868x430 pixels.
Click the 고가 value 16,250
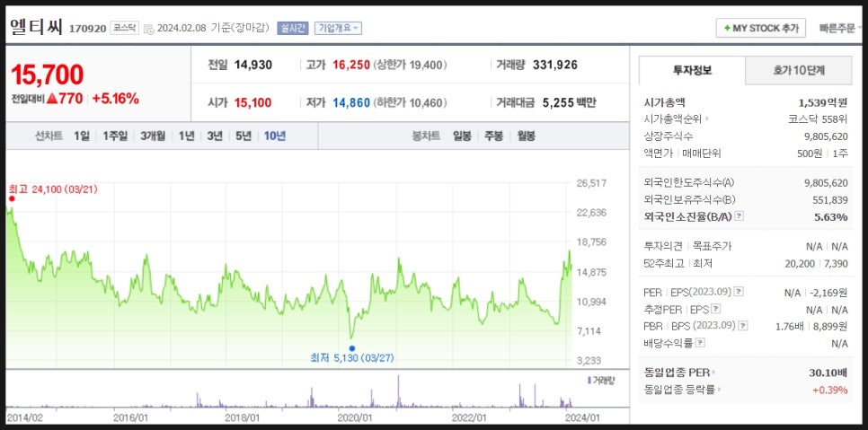coord(351,66)
